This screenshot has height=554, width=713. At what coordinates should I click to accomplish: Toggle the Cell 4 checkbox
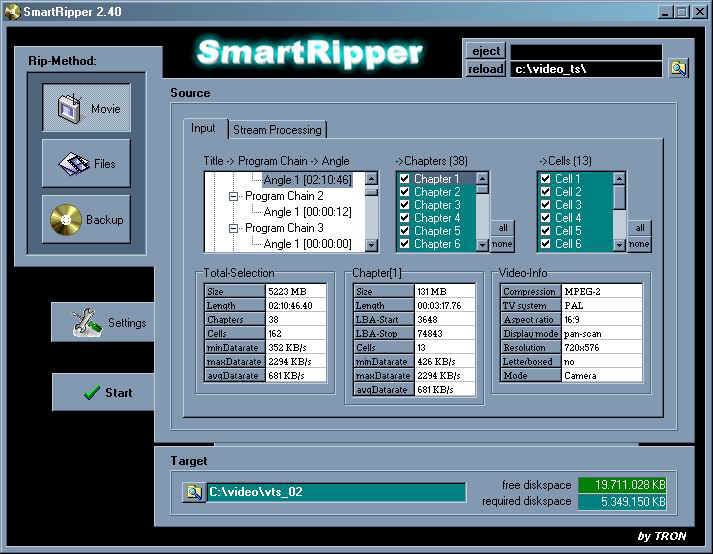point(546,218)
